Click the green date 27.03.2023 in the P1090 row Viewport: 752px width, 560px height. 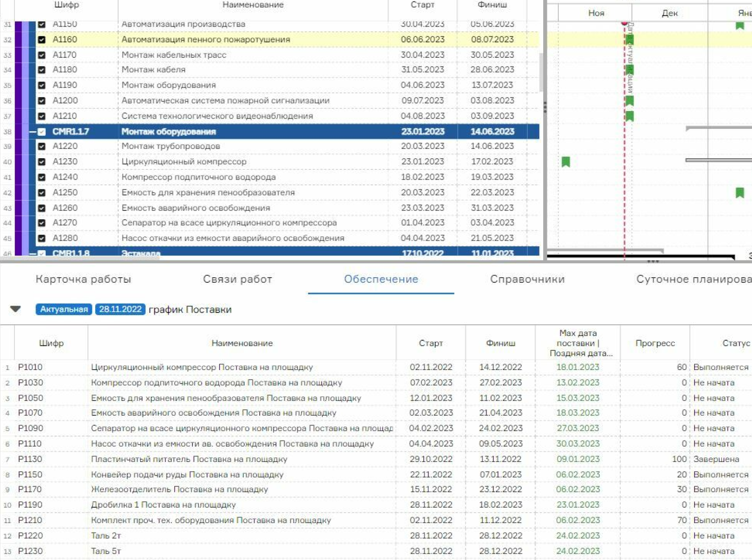point(578,428)
